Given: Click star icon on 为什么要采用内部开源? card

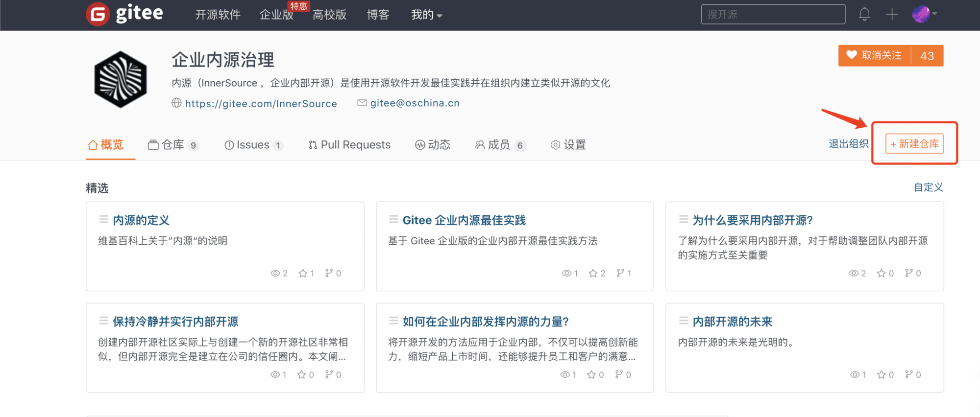Looking at the screenshot, I should point(882,273).
